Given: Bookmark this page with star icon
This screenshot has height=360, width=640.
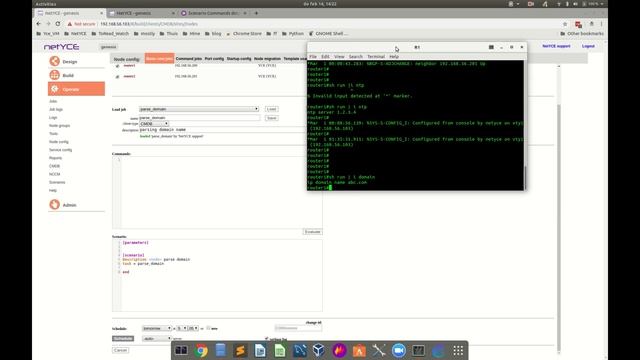Looking at the screenshot, I should [x=565, y=24].
